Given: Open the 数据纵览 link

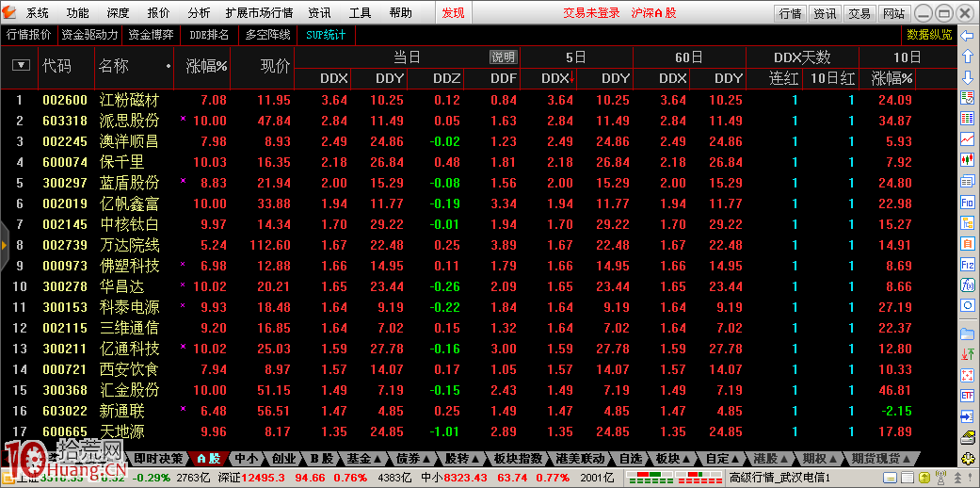Looking at the screenshot, I should pyautogui.click(x=929, y=35).
